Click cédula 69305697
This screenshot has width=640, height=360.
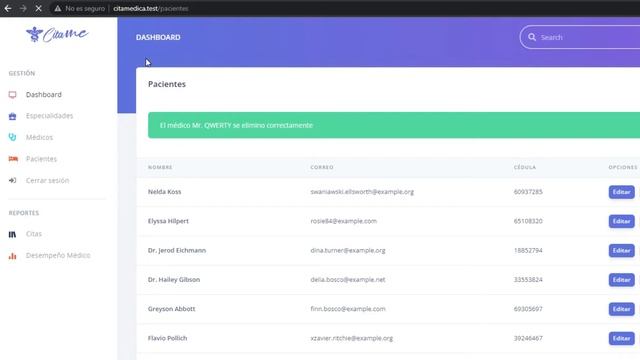pyautogui.click(x=528, y=309)
